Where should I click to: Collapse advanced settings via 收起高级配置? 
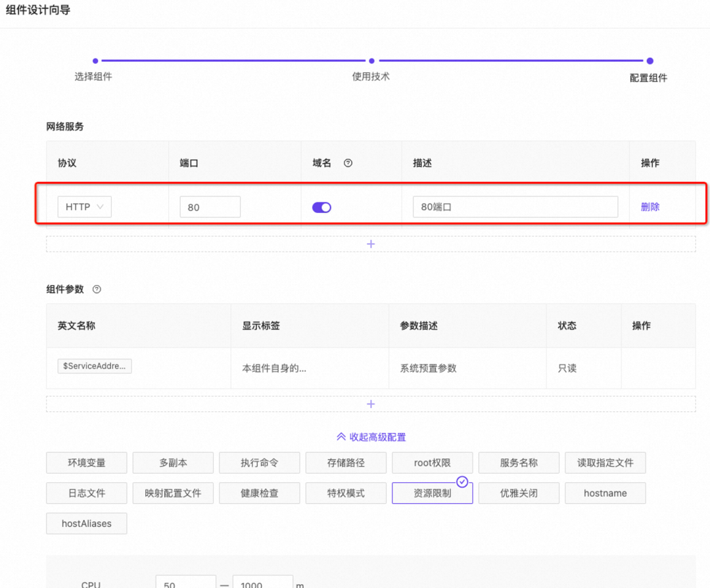pos(377,436)
